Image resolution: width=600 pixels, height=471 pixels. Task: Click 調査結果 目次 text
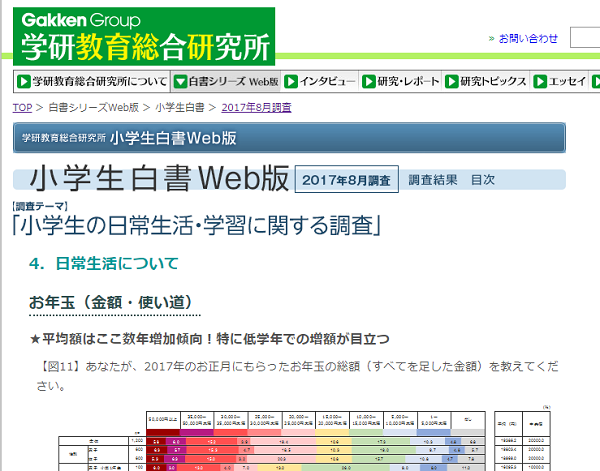click(x=452, y=179)
